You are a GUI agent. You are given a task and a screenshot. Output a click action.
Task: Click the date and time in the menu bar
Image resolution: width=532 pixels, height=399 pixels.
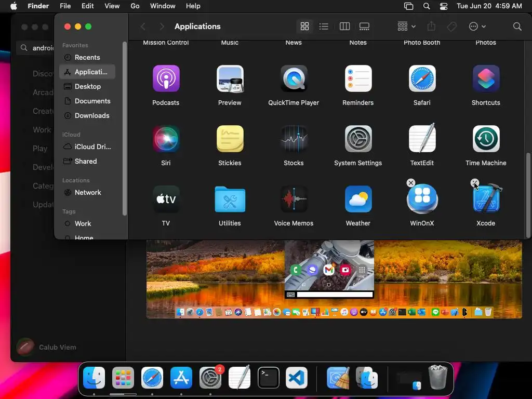click(x=489, y=6)
